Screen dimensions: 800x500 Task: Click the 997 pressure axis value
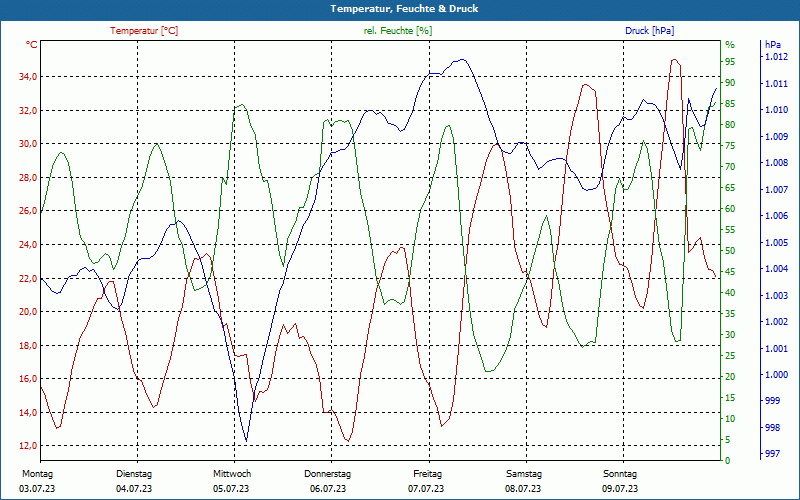pyautogui.click(x=772, y=454)
